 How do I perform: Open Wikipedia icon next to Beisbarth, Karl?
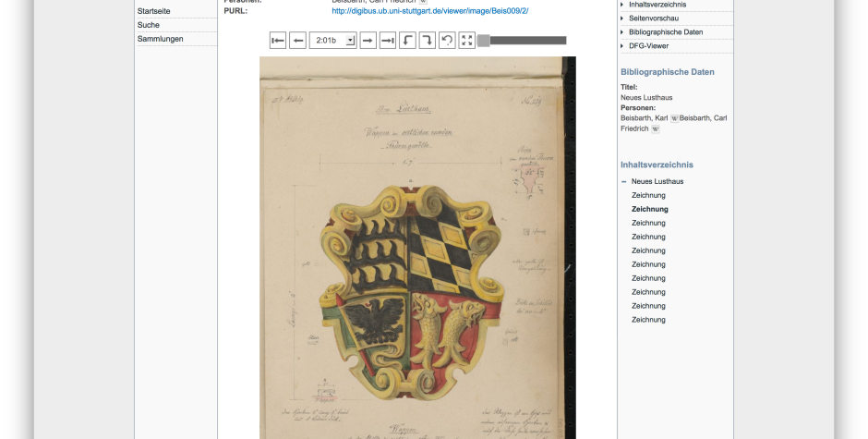674,118
